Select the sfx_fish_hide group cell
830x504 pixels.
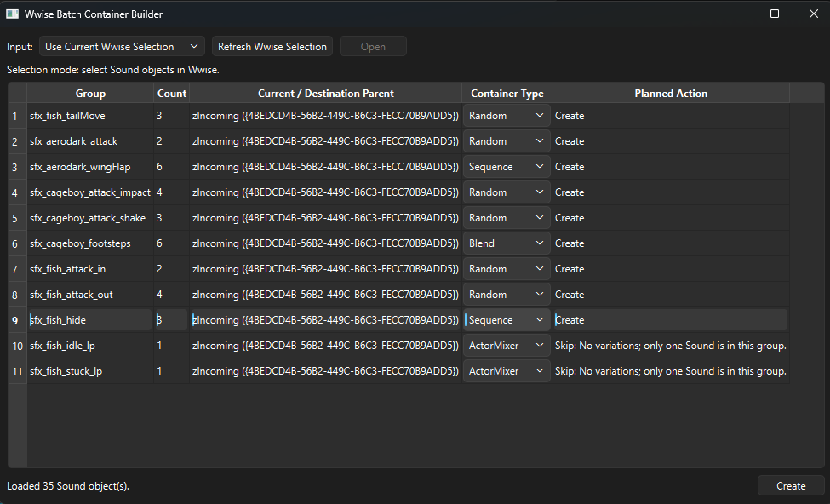pyautogui.click(x=90, y=320)
